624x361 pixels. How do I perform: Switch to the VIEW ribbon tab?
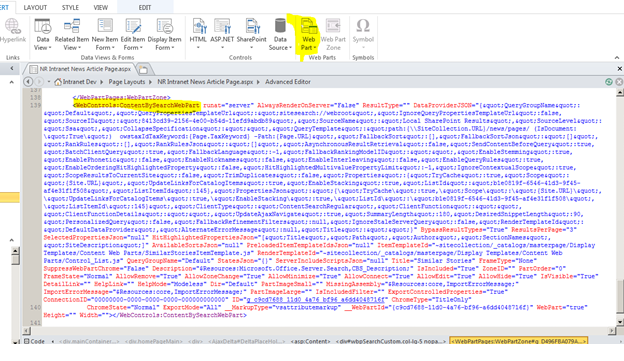[x=100, y=8]
